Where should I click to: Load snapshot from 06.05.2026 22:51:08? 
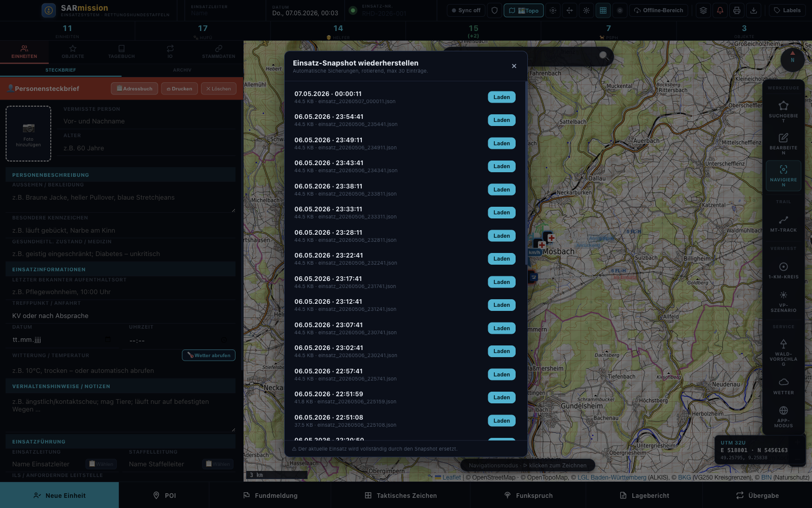tap(501, 421)
